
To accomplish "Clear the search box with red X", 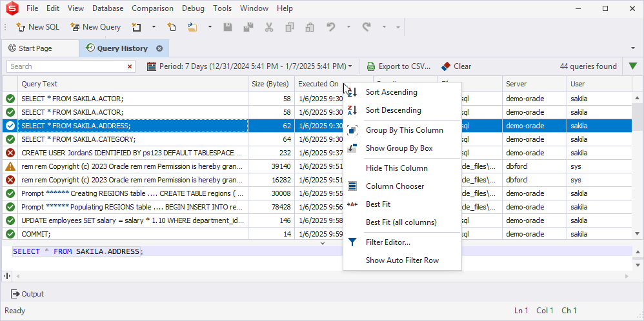I will [130, 66].
